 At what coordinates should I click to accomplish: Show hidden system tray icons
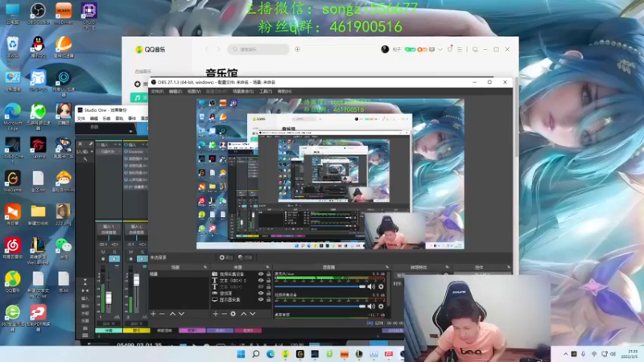(x=566, y=354)
